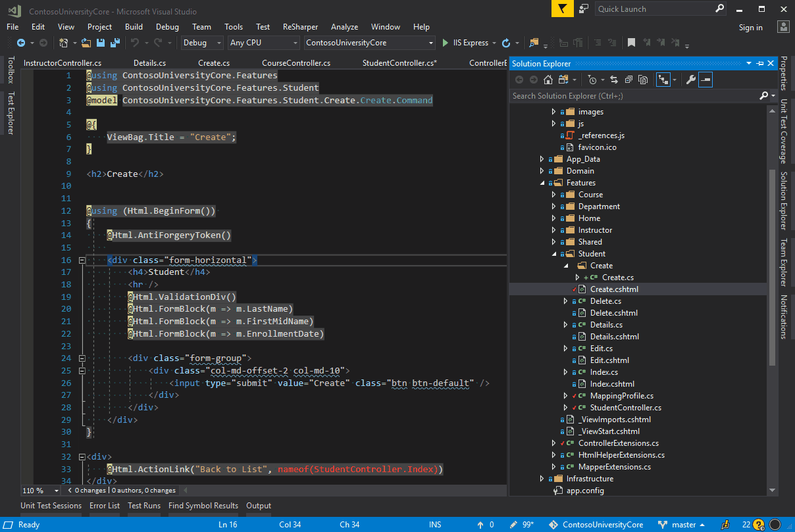Collapse the outlining at code line 25
This screenshot has width=795, height=532.
click(x=82, y=371)
